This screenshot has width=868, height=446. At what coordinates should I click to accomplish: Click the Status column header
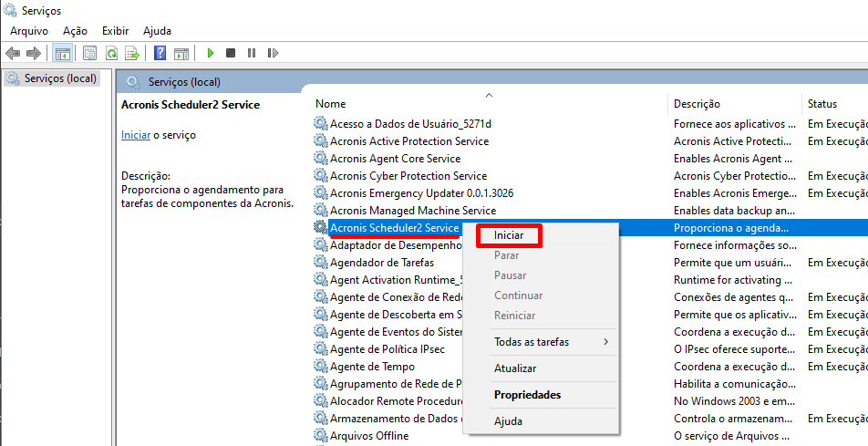point(821,104)
